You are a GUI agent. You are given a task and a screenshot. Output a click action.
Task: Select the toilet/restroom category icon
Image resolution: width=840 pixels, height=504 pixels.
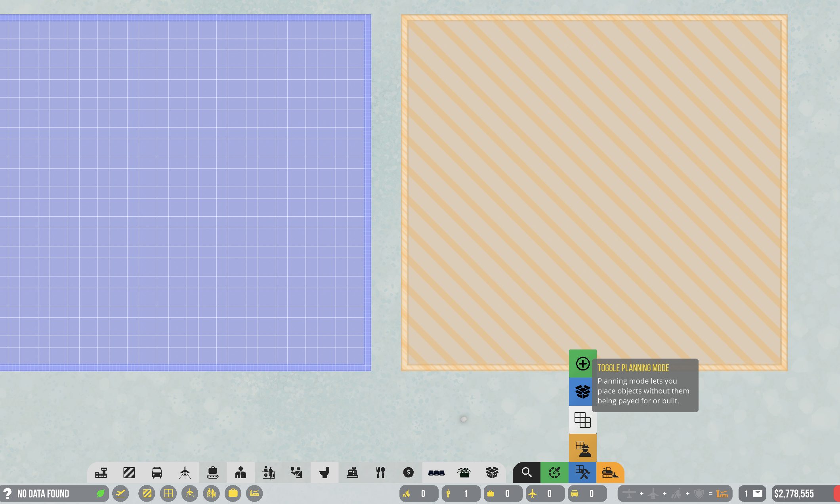point(325,472)
